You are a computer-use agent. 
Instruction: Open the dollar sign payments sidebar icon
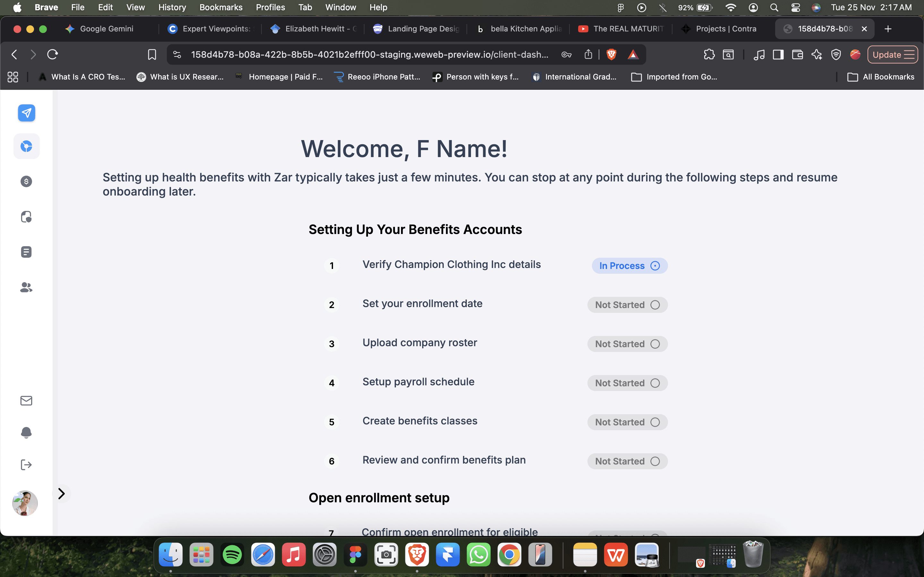tap(26, 181)
